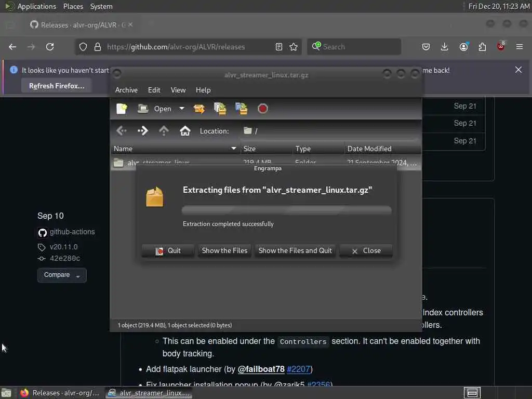Open the Archive menu
This screenshot has height=399, width=532.
click(126, 90)
